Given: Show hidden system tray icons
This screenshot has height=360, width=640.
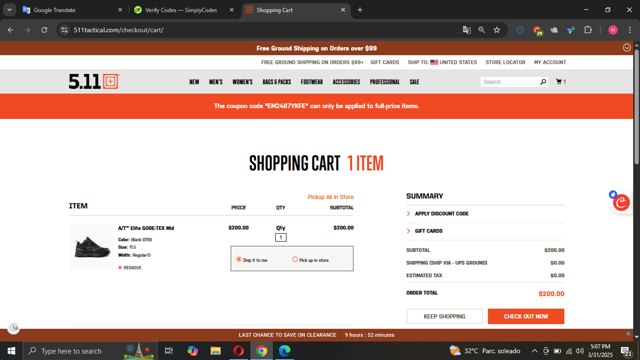Looking at the screenshot, I should coord(534,351).
